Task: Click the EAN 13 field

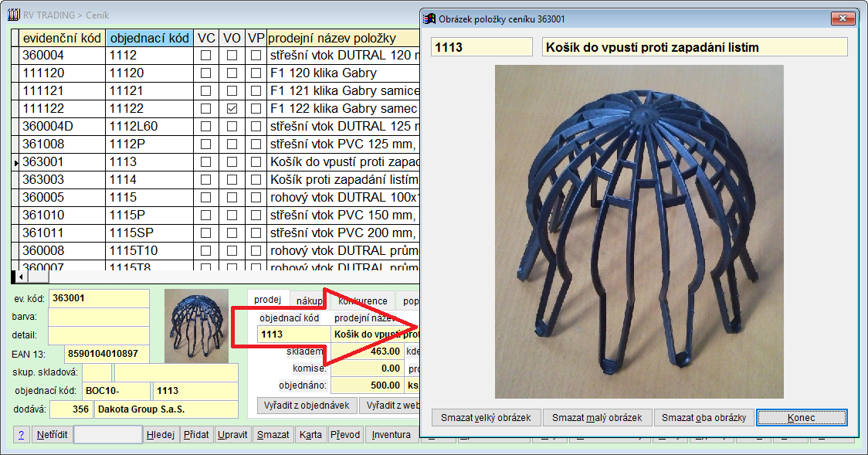Action: pos(105,354)
